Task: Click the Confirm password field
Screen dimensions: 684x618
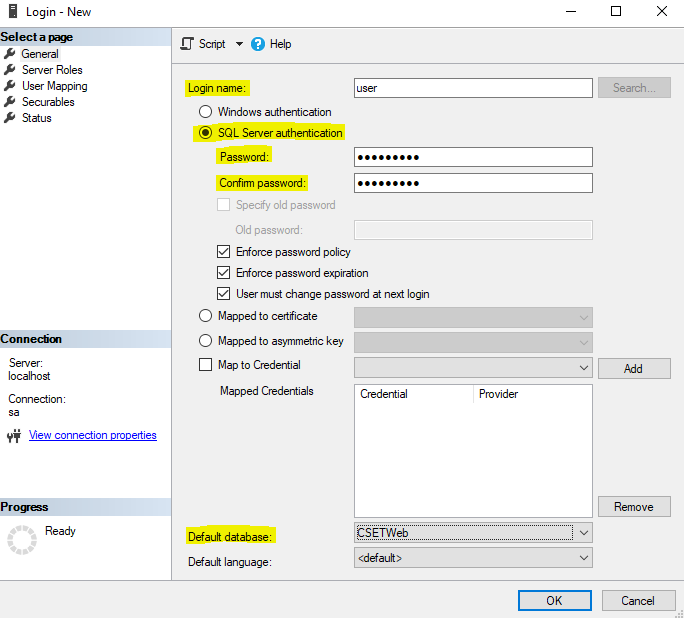Action: click(x=473, y=183)
